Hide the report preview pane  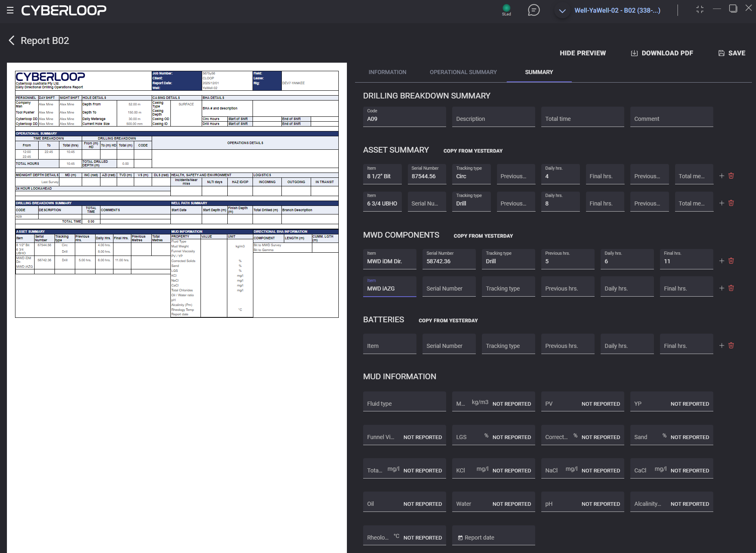click(x=582, y=53)
